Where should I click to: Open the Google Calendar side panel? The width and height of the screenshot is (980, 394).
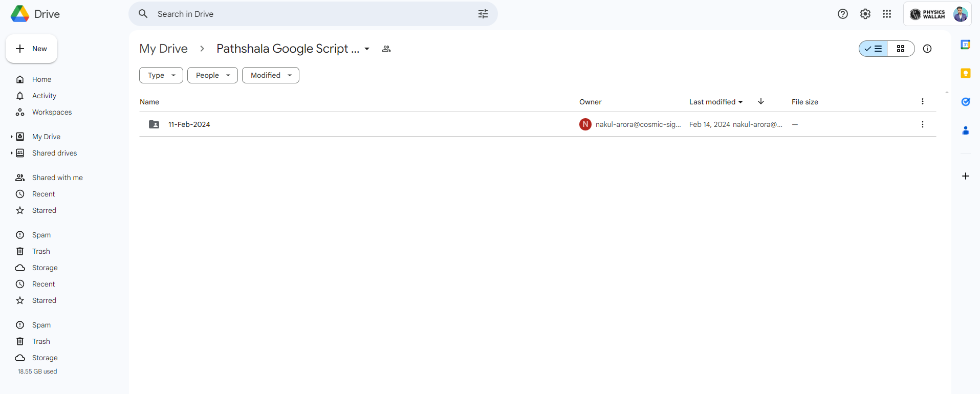pos(966,45)
